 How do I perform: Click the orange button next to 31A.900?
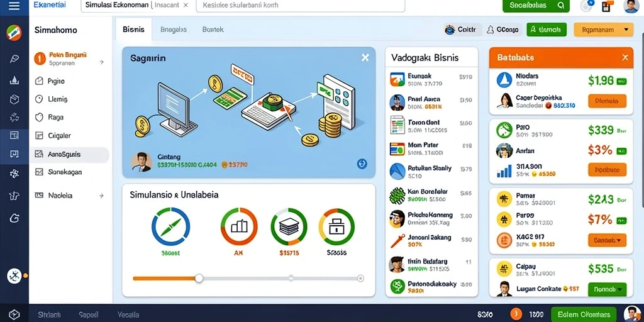607,170
